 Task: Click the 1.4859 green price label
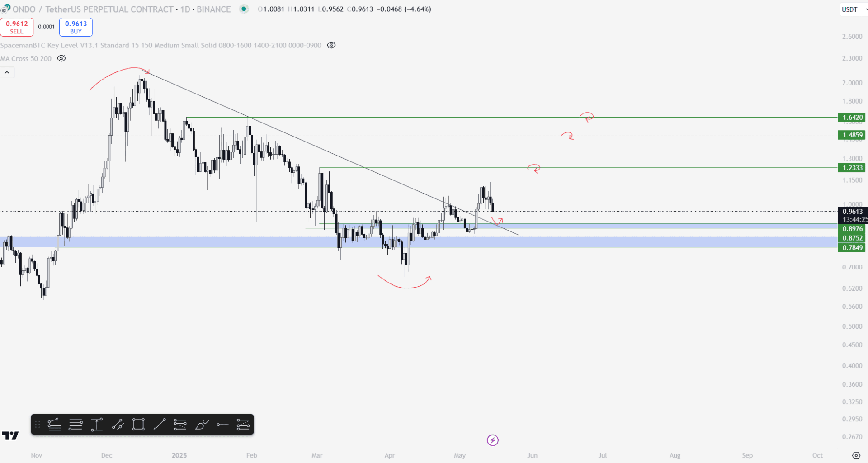pos(852,135)
